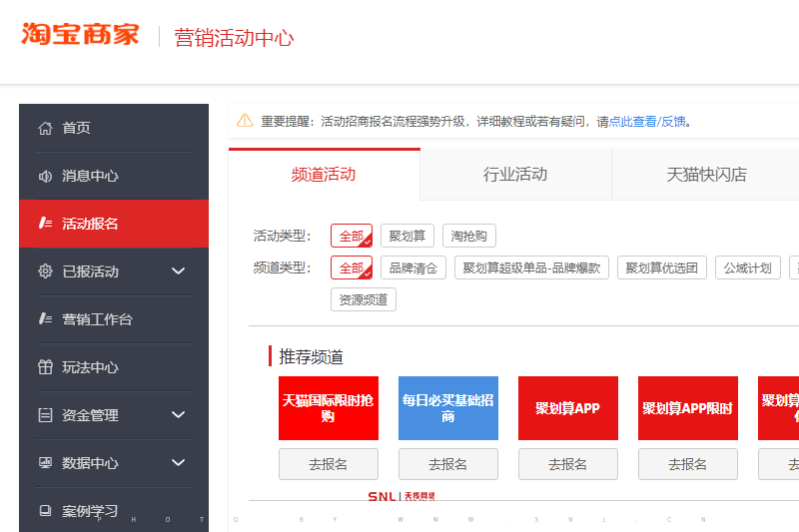Viewport: 799px width, 532px height.
Task: Click the 资金管理 ledger icon
Action: tap(45, 415)
